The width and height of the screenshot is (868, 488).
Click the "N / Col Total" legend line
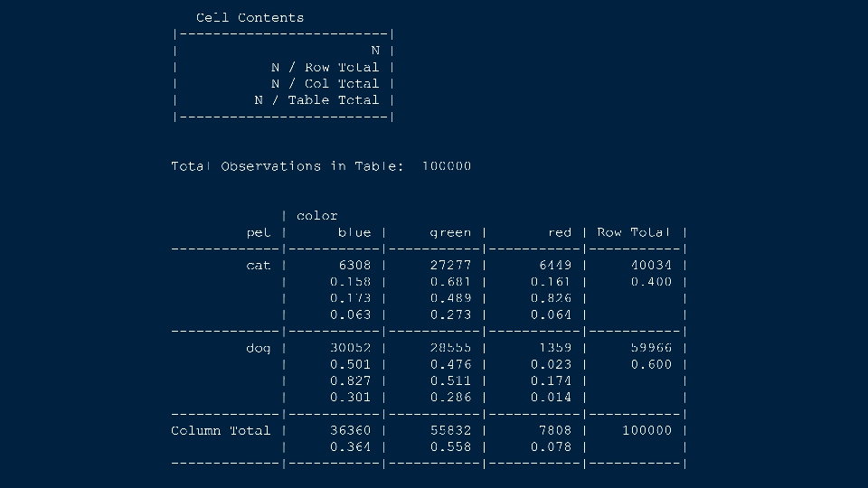tap(325, 84)
